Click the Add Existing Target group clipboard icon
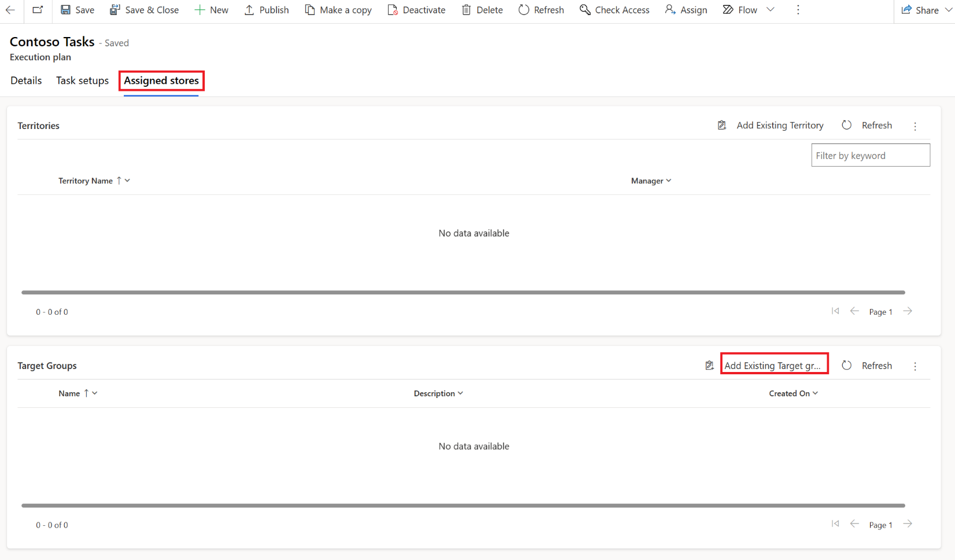The width and height of the screenshot is (955, 560). [x=710, y=365]
